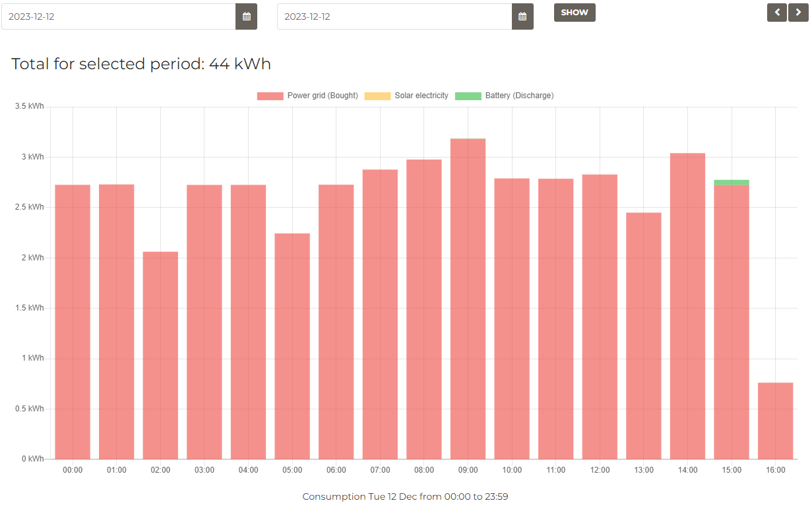Image resolution: width=812 pixels, height=505 pixels.
Task: Click the red Power grid legend swatch
Action: (270, 96)
